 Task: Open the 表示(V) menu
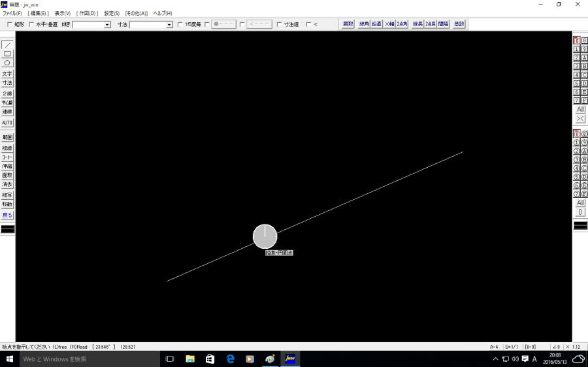pos(63,13)
